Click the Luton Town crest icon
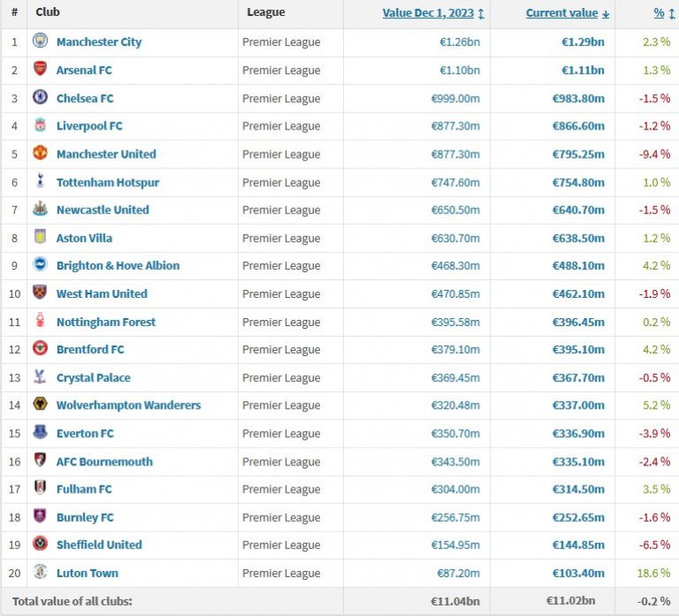 [x=40, y=573]
